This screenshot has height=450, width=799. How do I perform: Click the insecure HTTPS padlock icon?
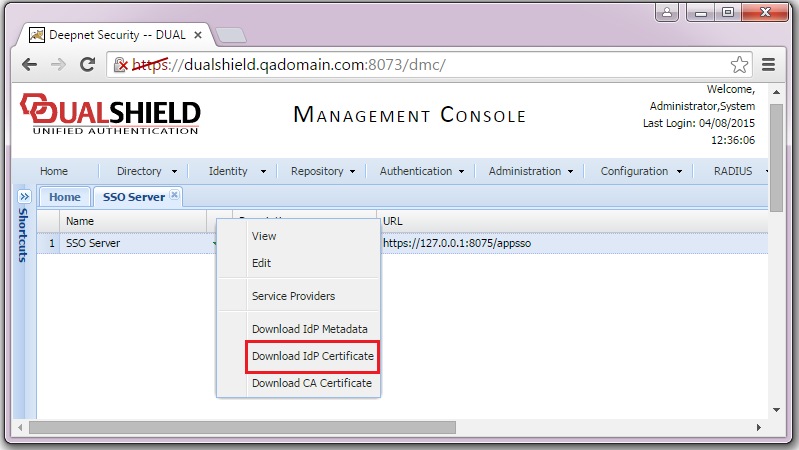coord(120,65)
